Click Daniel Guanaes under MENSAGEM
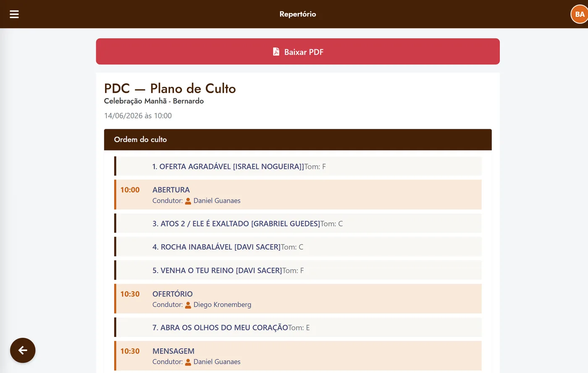Screen dimensions: 588x373 217,362
